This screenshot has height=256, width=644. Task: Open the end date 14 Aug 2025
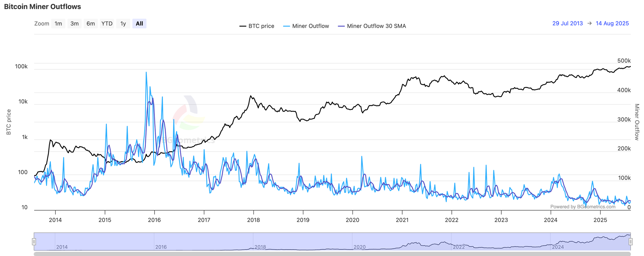[x=612, y=23]
